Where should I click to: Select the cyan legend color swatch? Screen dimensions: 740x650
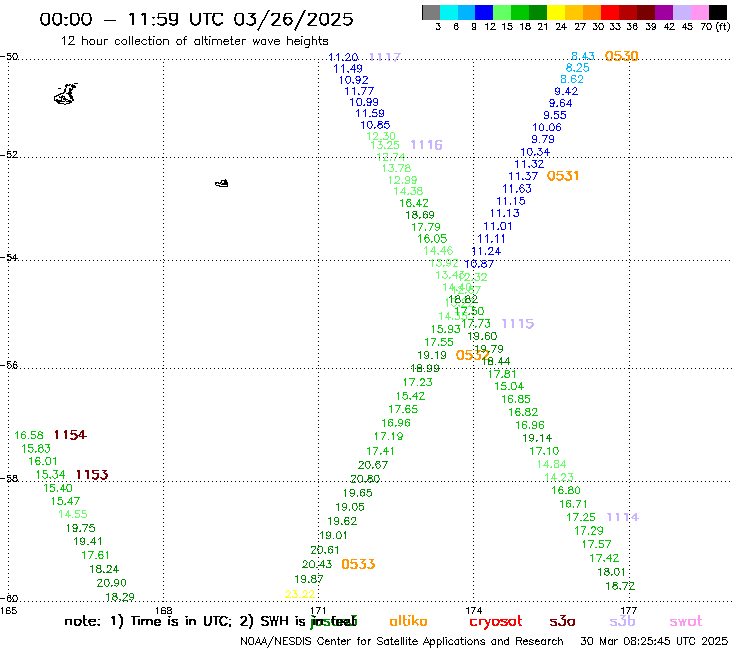click(x=449, y=12)
